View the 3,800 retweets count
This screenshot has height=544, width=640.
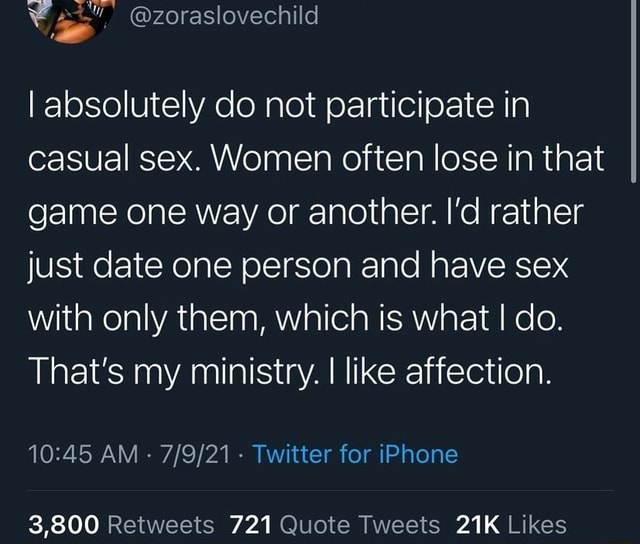pos(64,524)
